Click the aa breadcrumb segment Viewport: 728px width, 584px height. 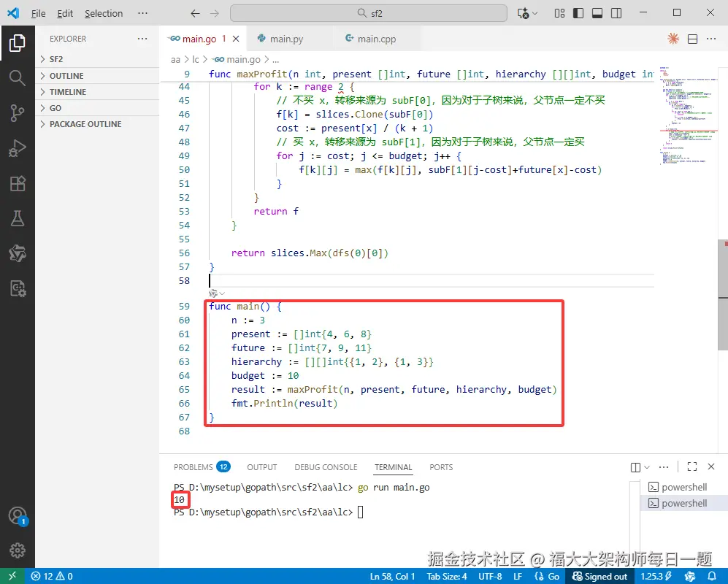coord(175,59)
